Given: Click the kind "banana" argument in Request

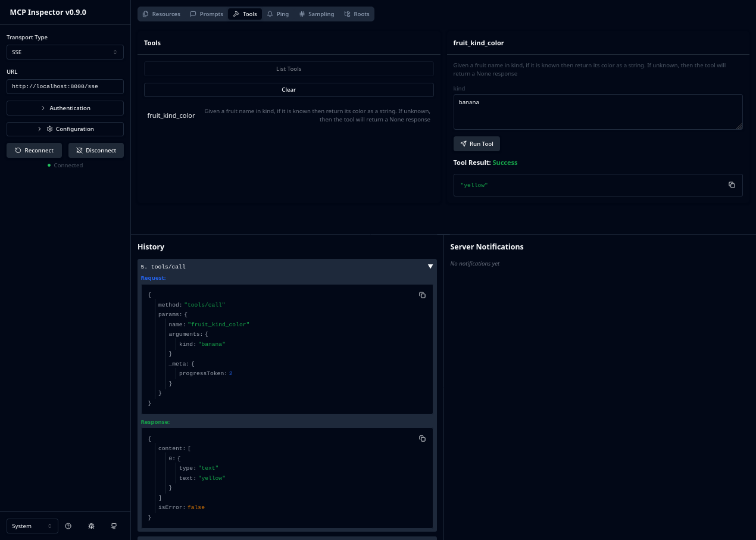Looking at the screenshot, I should click(212, 344).
